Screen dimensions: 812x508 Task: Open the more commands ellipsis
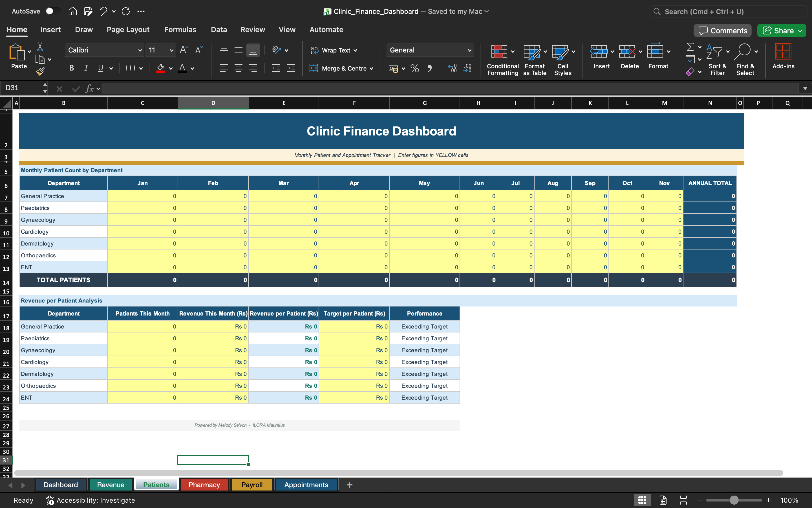point(141,11)
